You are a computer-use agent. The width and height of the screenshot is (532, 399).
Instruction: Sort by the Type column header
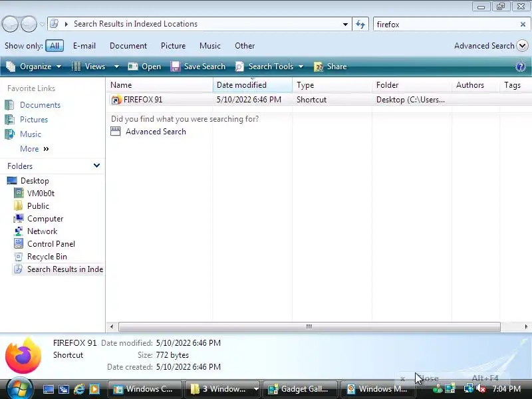click(332, 85)
